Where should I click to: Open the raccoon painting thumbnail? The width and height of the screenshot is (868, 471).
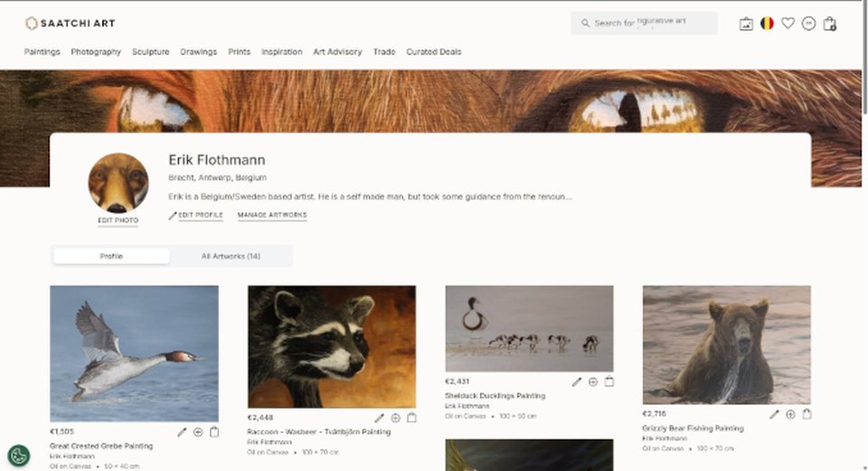click(332, 346)
